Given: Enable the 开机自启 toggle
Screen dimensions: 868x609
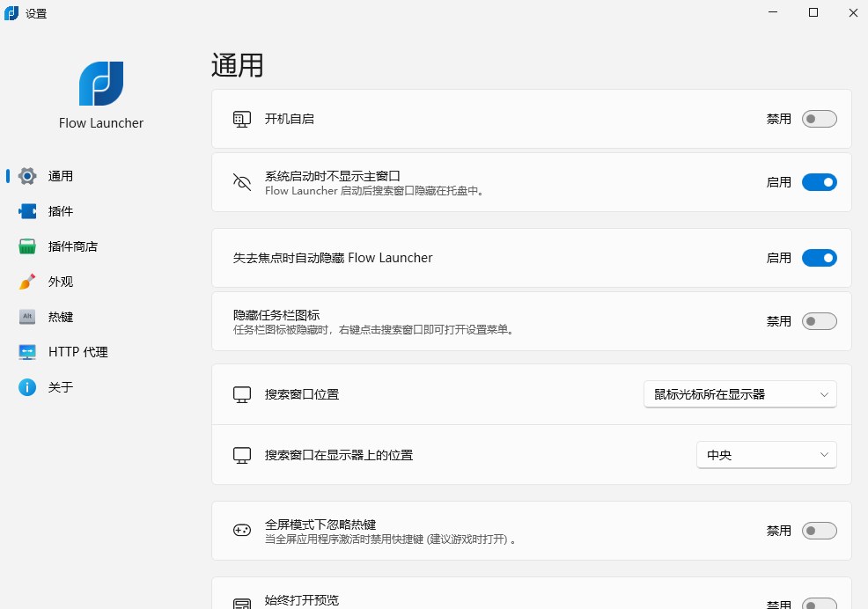Looking at the screenshot, I should pos(819,119).
